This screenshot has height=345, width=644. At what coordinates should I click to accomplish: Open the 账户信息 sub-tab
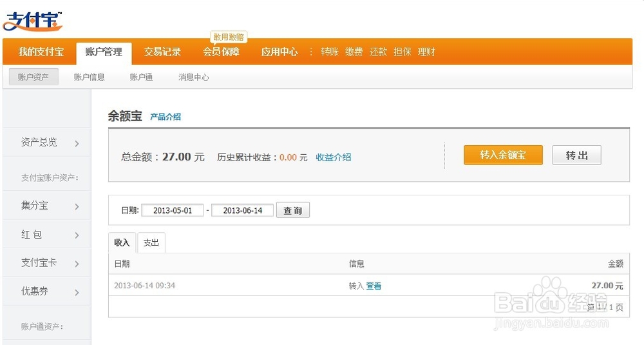pos(89,77)
